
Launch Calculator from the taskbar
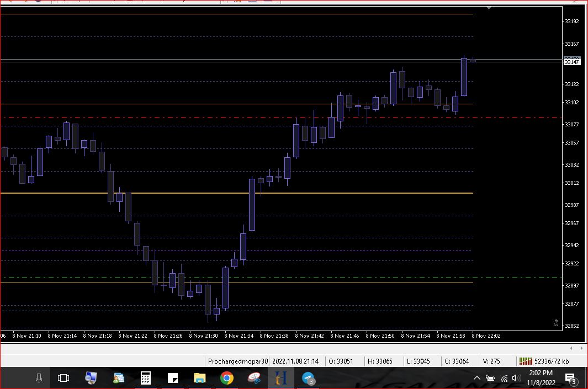(x=146, y=379)
